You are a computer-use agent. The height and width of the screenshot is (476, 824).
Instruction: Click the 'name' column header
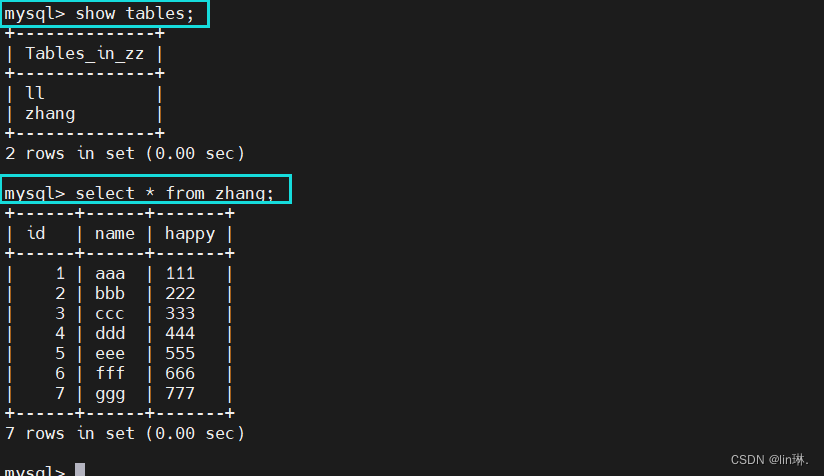115,233
